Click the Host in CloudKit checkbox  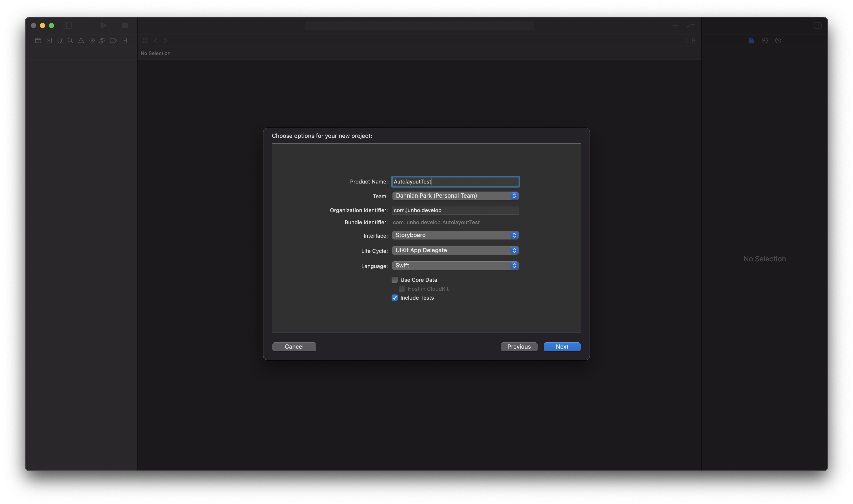[x=402, y=289]
